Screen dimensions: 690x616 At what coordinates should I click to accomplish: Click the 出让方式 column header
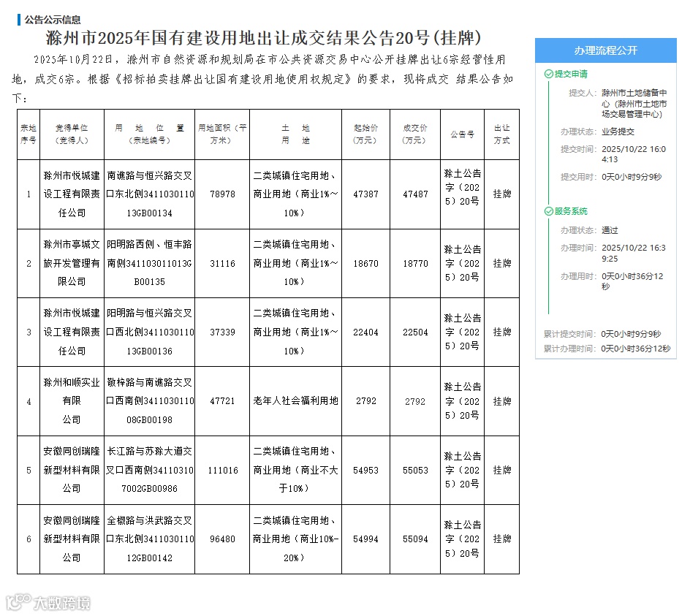coord(501,134)
